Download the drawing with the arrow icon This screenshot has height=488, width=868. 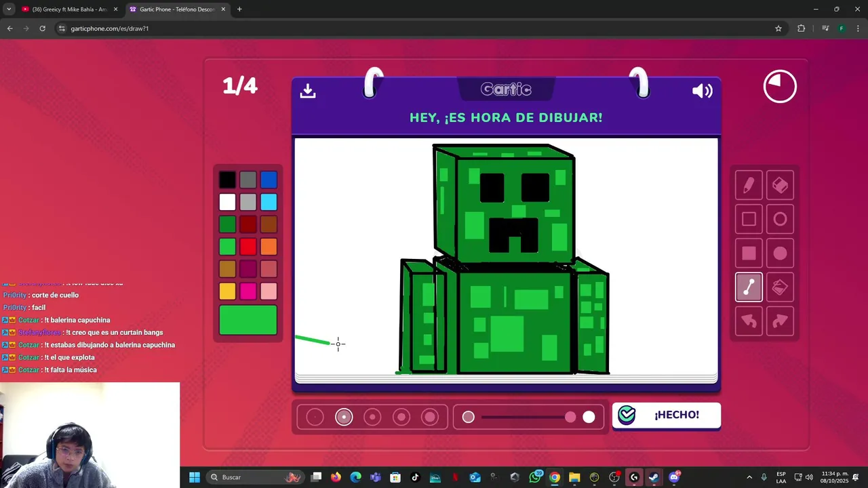pos(308,91)
